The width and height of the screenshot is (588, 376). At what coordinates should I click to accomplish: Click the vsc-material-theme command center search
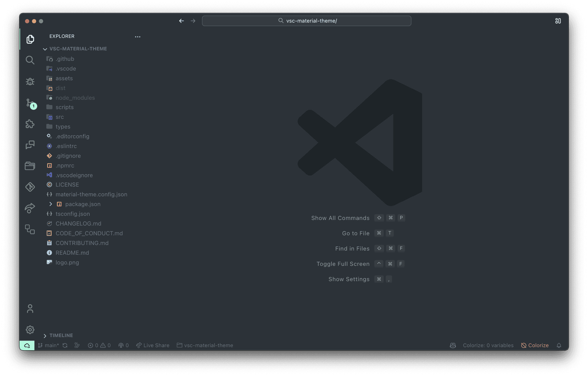[x=306, y=21]
